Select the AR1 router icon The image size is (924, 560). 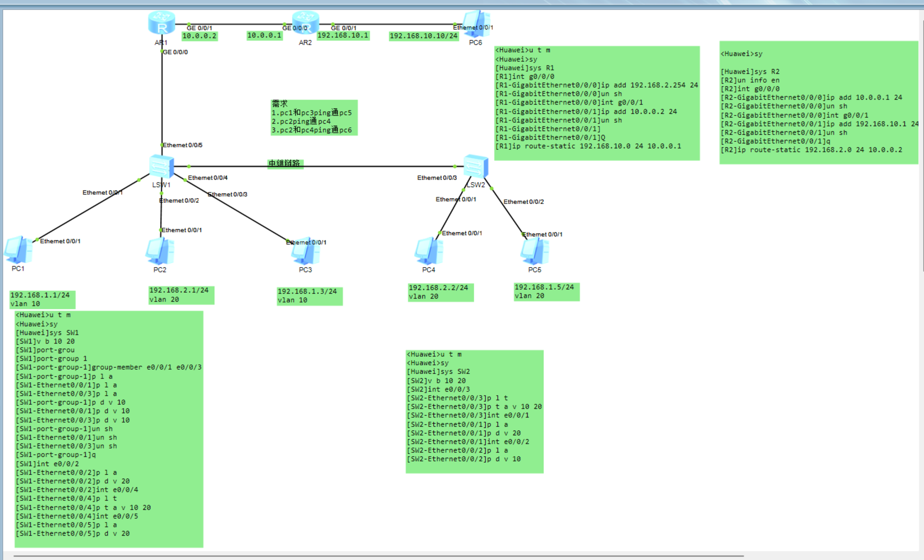[x=161, y=23]
